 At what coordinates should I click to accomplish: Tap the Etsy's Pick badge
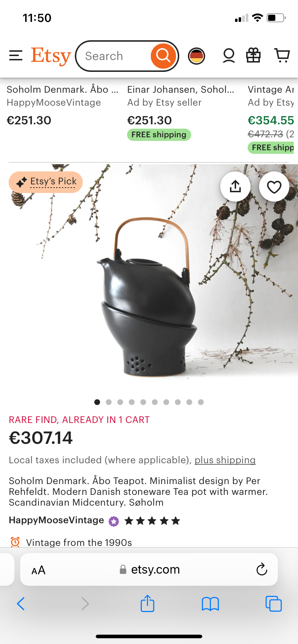coord(46,182)
